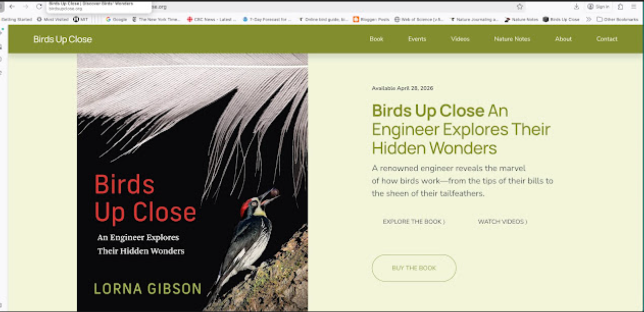Open the Google bookmark
The width and height of the screenshot is (644, 312).
116,19
